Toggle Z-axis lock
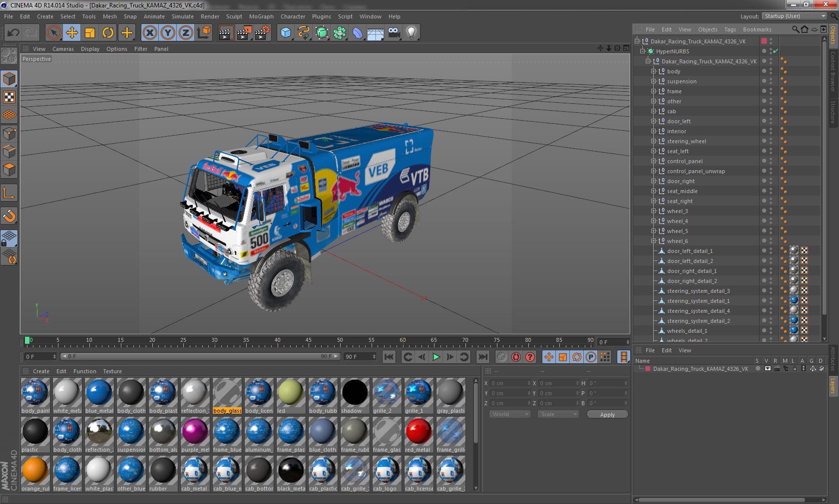839x504 pixels. (186, 33)
